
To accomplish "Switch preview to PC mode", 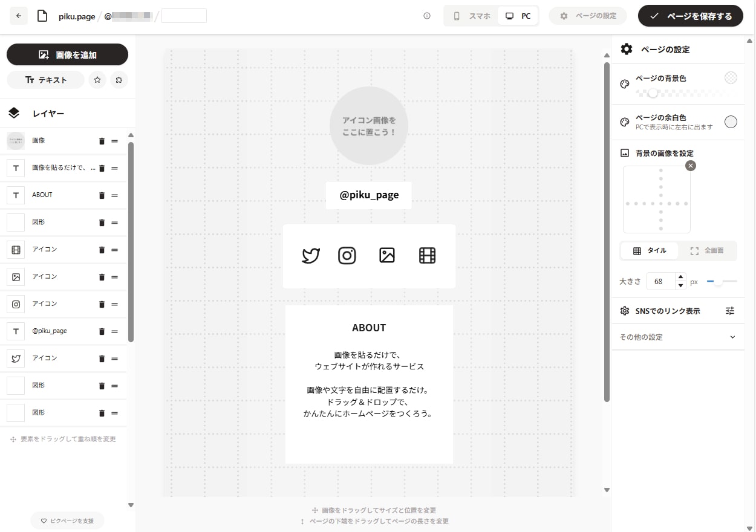I will pyautogui.click(x=518, y=16).
